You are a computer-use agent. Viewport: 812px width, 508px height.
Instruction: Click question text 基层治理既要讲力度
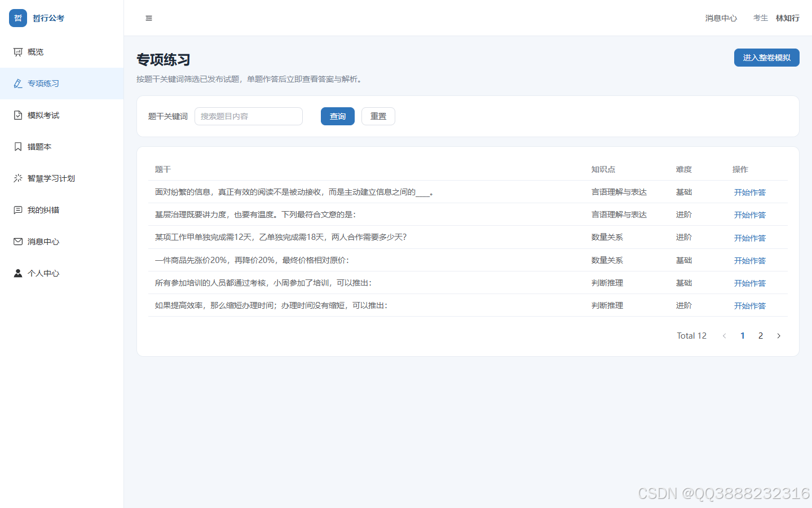point(255,214)
